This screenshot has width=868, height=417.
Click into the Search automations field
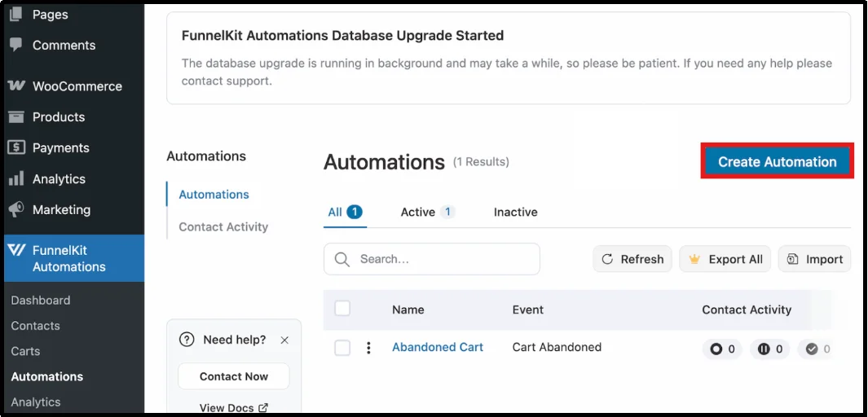432,259
